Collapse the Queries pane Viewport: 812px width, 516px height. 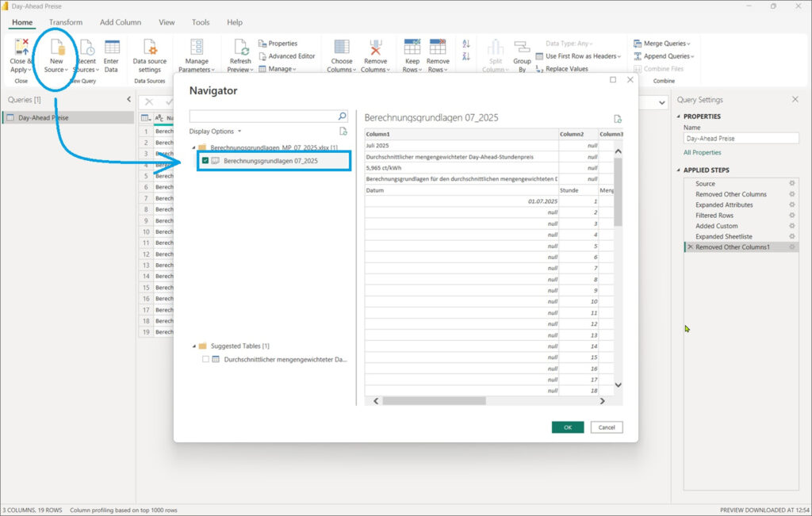tap(128, 99)
